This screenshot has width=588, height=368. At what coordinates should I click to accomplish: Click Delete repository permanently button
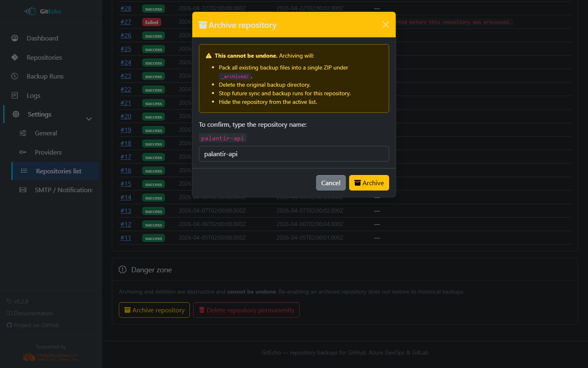(246, 310)
